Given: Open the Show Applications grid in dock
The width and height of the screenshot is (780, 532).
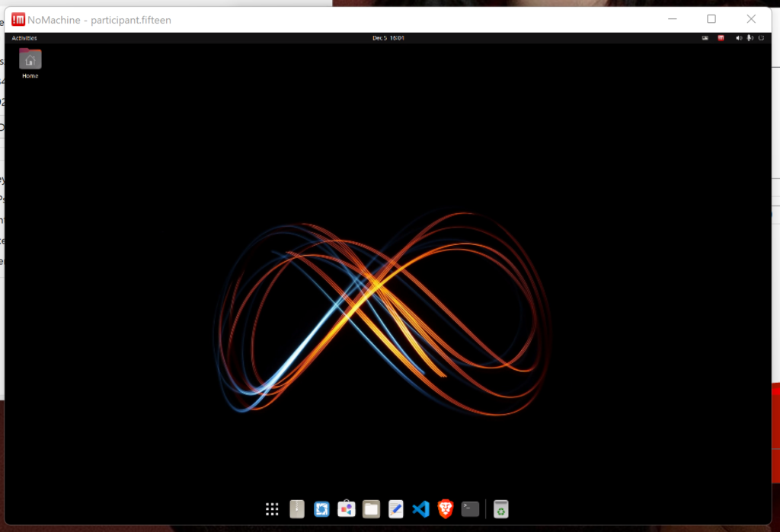Looking at the screenshot, I should pos(272,509).
